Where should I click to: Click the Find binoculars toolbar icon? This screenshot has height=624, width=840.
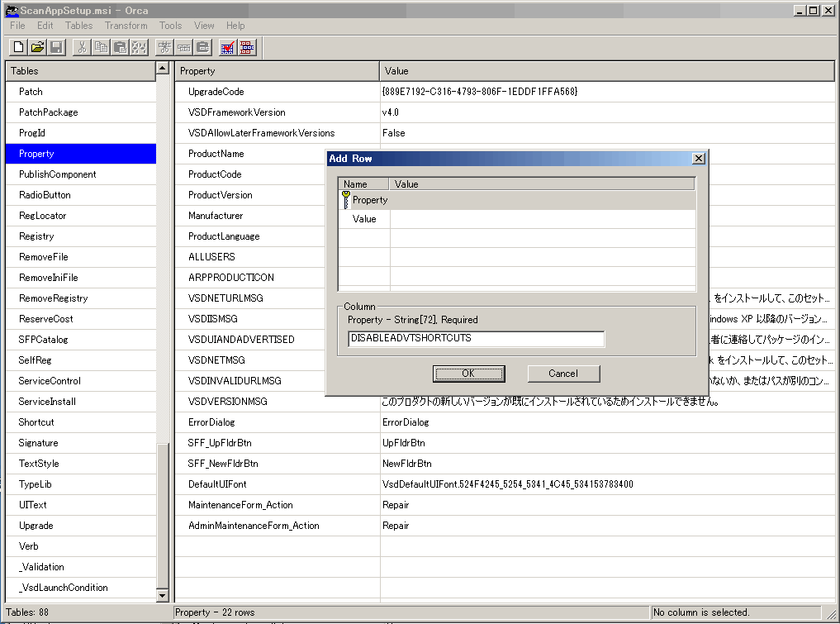(x=140, y=47)
